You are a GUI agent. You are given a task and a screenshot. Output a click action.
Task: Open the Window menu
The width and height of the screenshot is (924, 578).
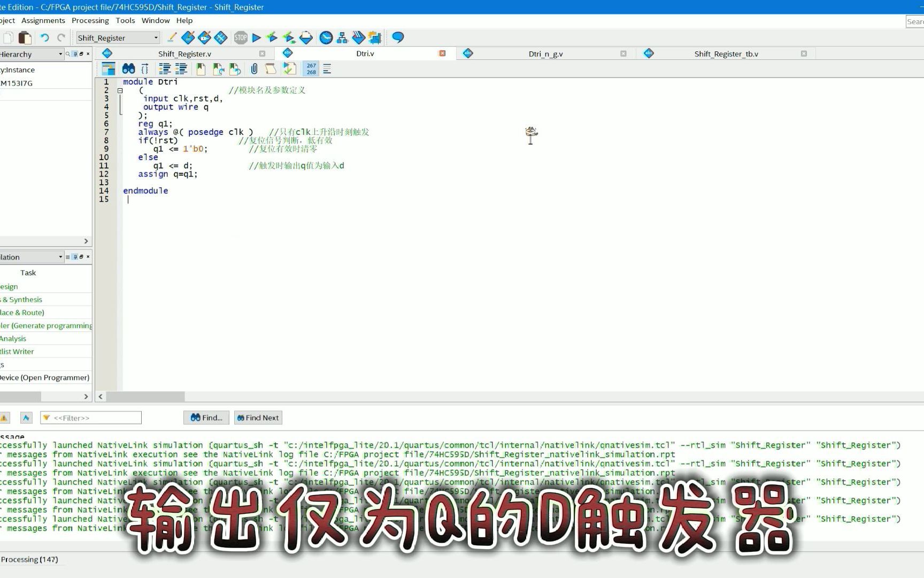[x=156, y=20]
